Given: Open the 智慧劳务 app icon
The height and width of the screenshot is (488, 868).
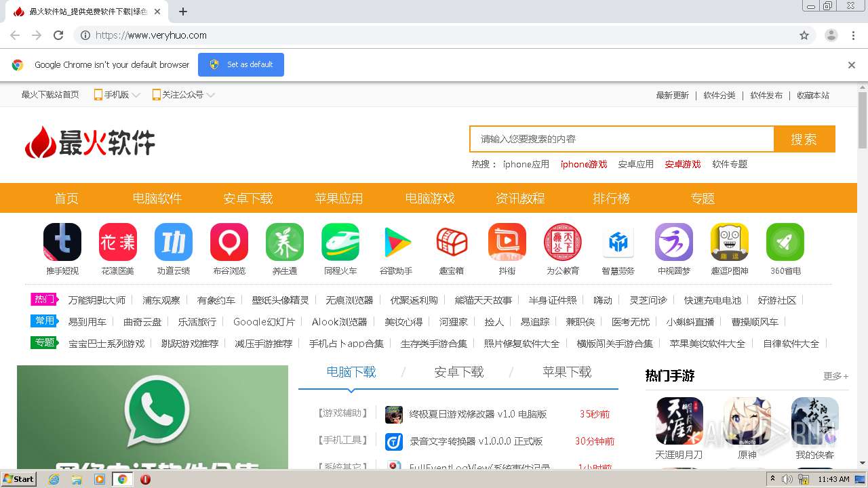Looking at the screenshot, I should (618, 242).
